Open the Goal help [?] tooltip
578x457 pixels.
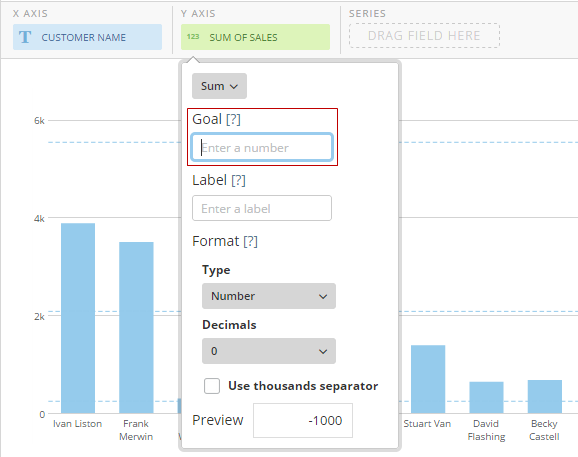point(233,119)
